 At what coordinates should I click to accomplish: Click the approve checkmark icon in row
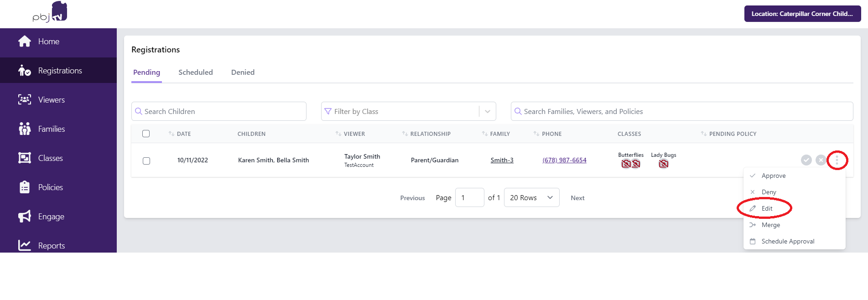[806, 160]
